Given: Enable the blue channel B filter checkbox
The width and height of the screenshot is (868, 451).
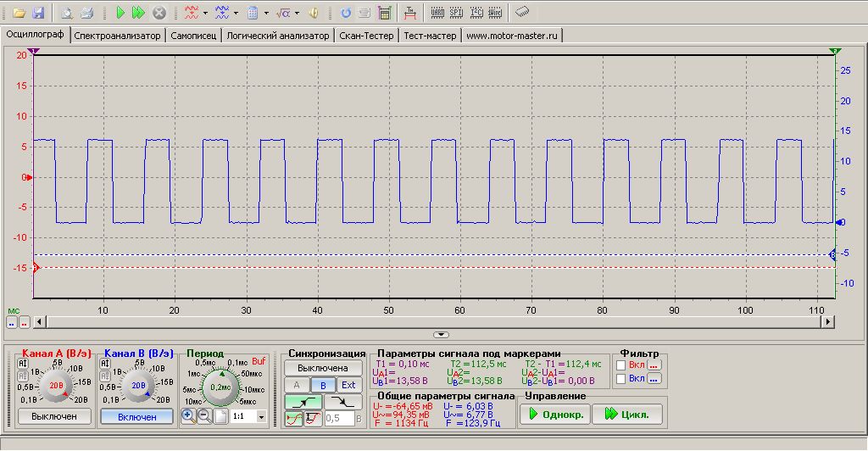Looking at the screenshot, I should [x=621, y=378].
